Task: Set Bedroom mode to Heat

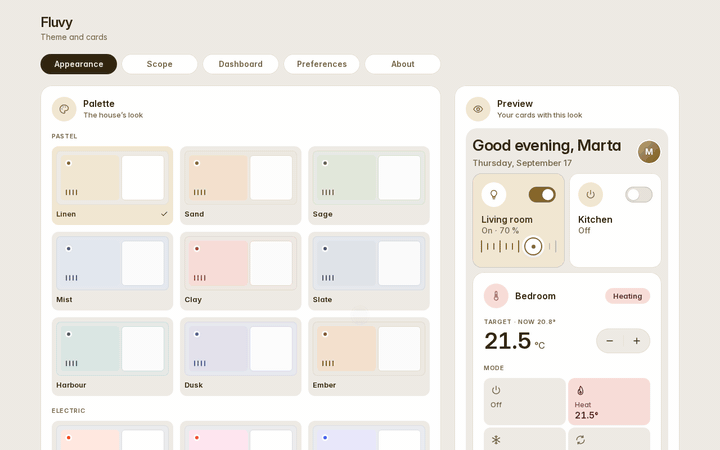Action: click(x=609, y=401)
